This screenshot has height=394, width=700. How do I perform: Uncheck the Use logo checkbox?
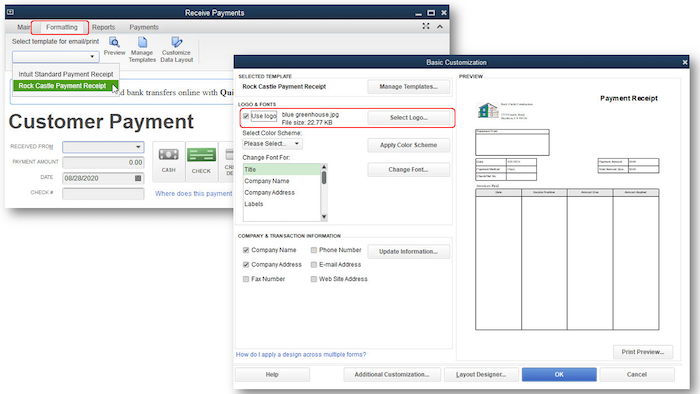[x=246, y=116]
